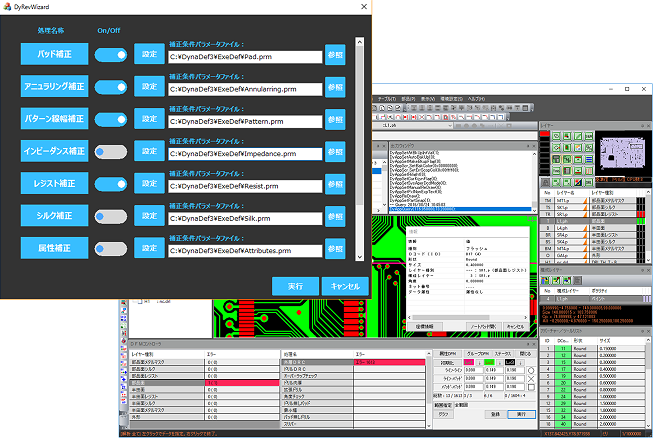
Task: Click the パターン線幅補正 process button
Action: point(55,120)
